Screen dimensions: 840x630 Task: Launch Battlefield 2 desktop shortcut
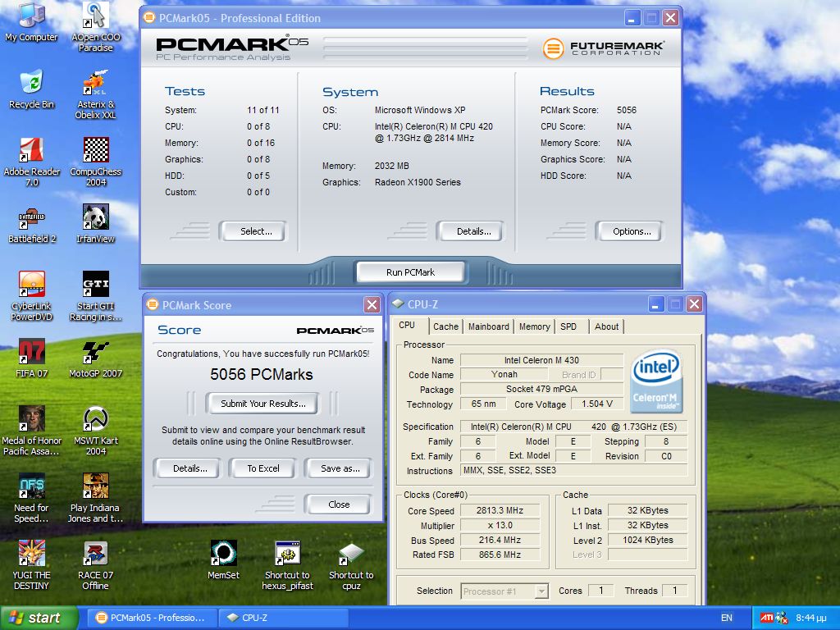click(x=31, y=223)
